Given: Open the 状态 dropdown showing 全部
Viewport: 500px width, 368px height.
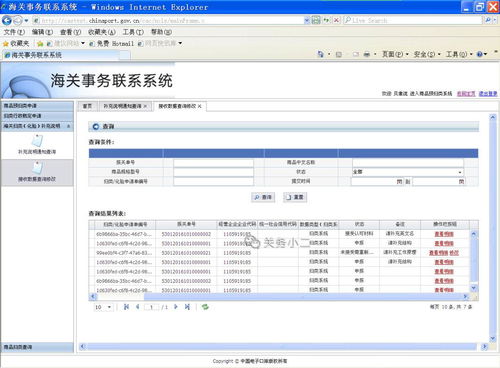Looking at the screenshot, I should (x=407, y=172).
